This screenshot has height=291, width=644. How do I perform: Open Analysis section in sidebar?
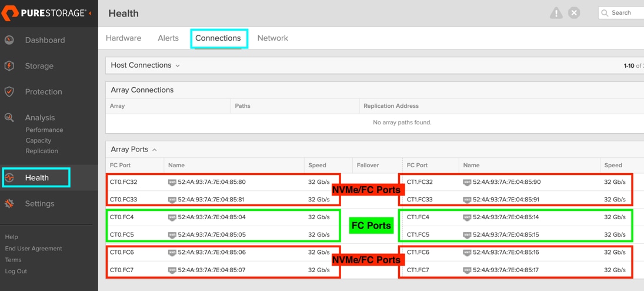pyautogui.click(x=40, y=118)
